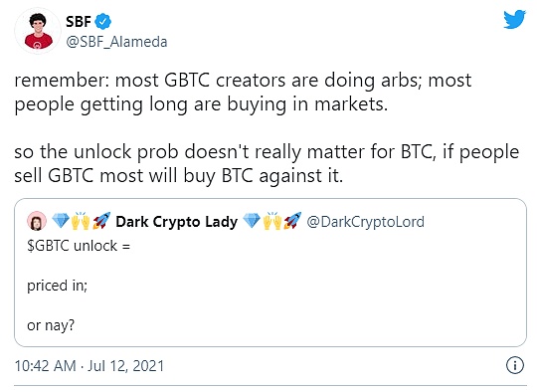Click the rocket emoji before @DarkCryptoLord handle
This screenshot has width=537, height=392.
point(292,221)
